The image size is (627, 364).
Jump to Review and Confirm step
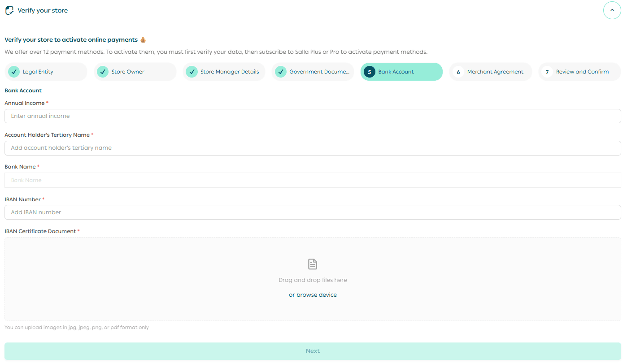(582, 72)
